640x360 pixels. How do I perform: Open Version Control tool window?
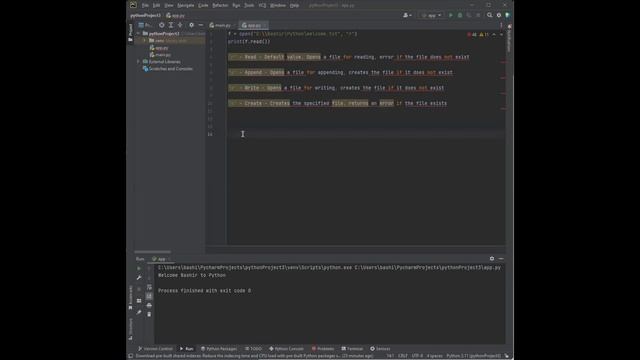[x=155, y=349]
